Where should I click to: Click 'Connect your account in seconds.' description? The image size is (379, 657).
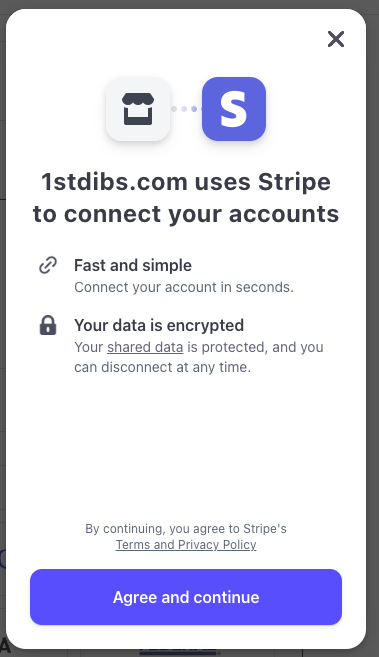pos(184,287)
